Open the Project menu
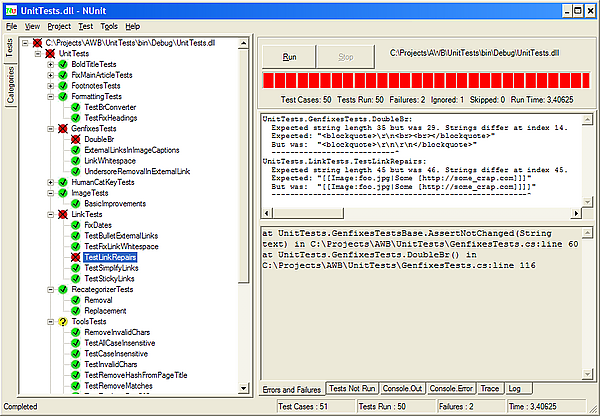The height and width of the screenshot is (416, 600). coord(59,25)
